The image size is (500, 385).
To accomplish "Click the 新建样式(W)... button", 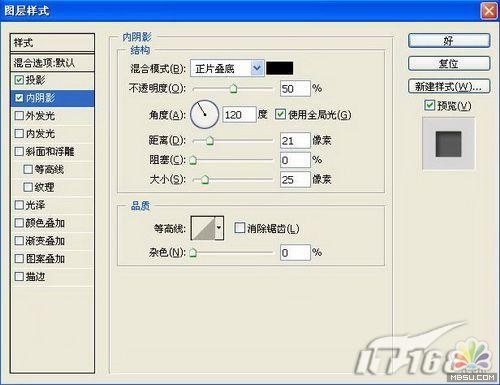I will click(x=449, y=86).
